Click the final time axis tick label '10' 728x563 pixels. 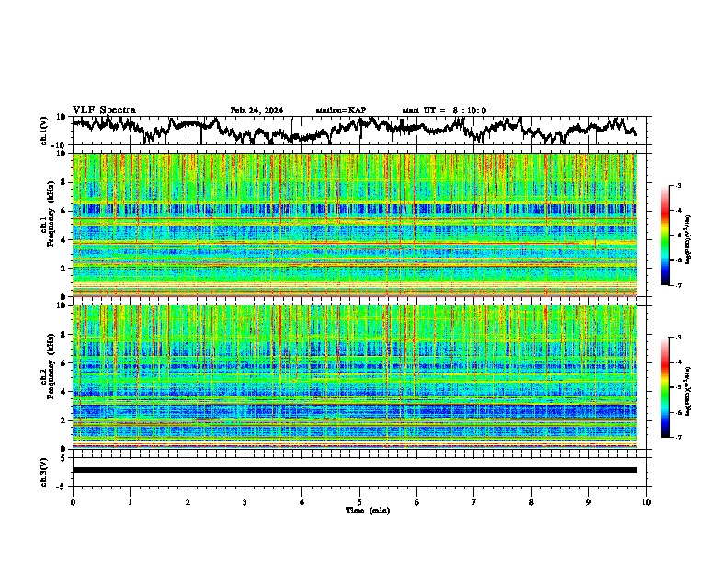click(x=646, y=502)
